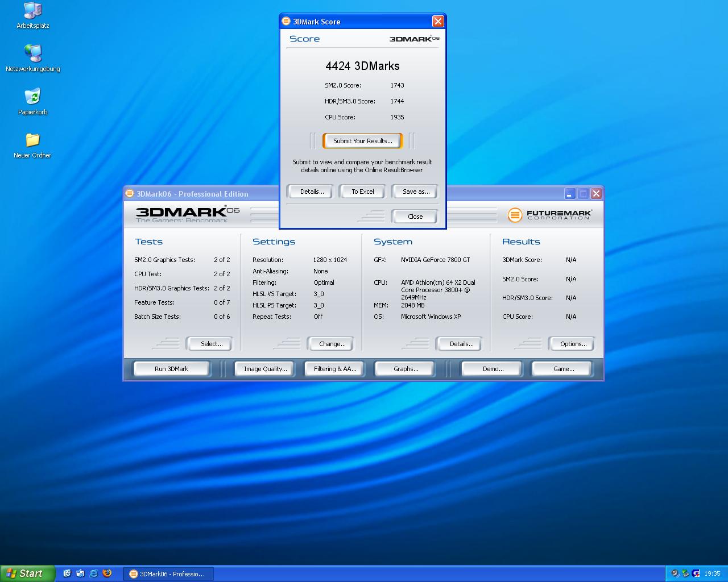Image resolution: width=728 pixels, height=582 pixels.
Task: Launch Firefox from quick launch
Action: 107,573
